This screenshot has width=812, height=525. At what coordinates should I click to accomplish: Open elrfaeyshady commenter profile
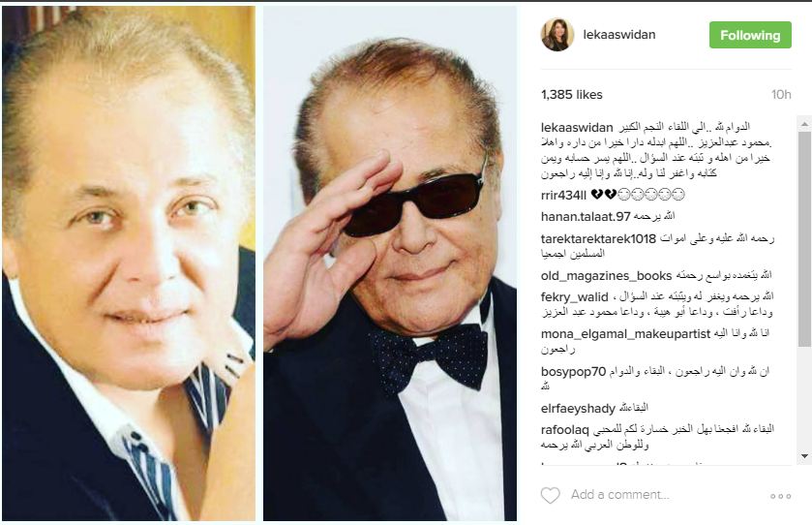point(578,409)
